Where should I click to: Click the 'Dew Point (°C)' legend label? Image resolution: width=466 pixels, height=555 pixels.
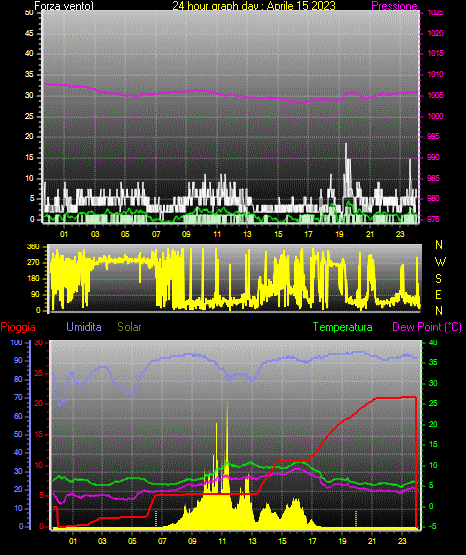[427, 327]
